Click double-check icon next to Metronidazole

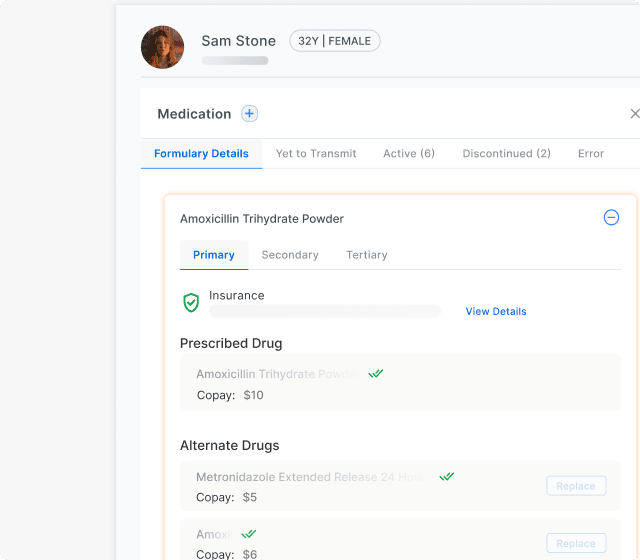coord(447,477)
